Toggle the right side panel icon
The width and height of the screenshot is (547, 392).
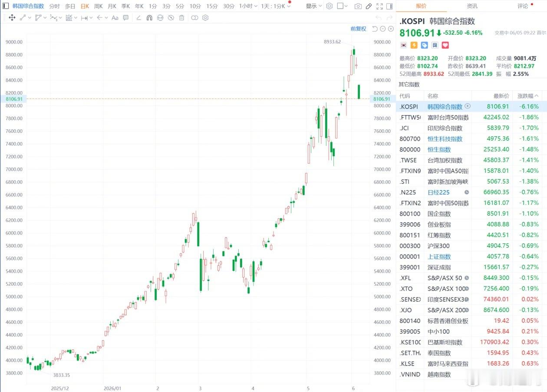coord(390,6)
